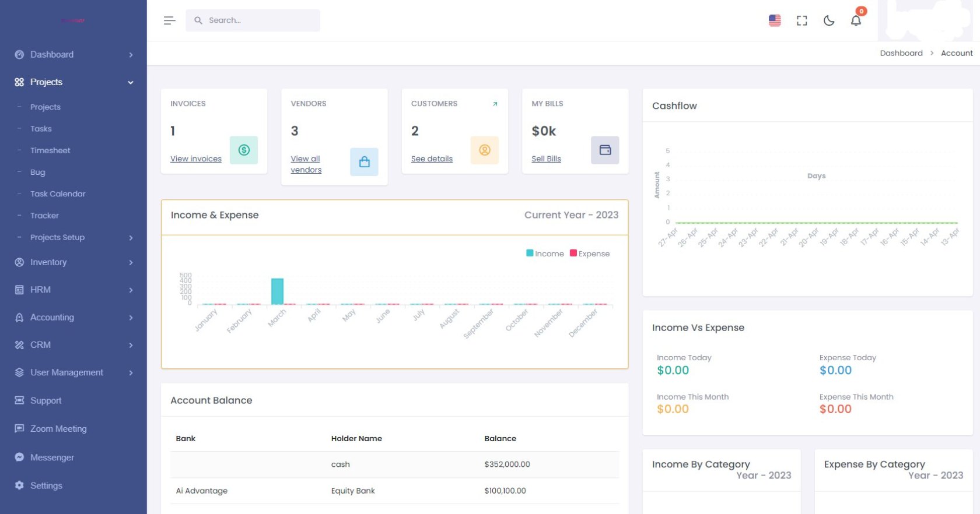Click the Sell Bills link
The image size is (980, 514).
546,159
